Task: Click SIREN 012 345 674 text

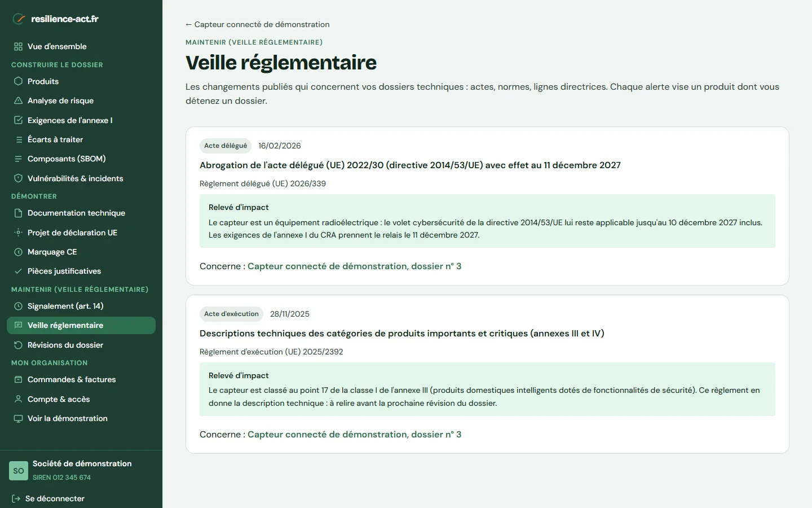Action: click(61, 478)
